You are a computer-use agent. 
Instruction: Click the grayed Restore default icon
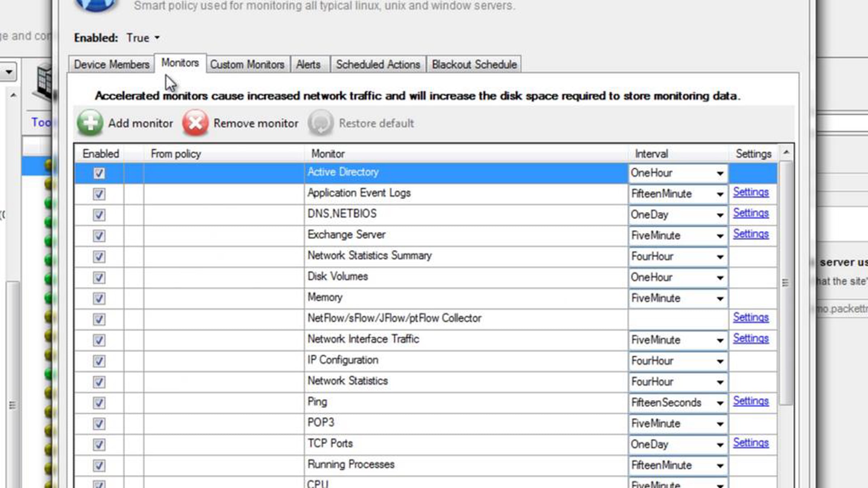click(320, 123)
